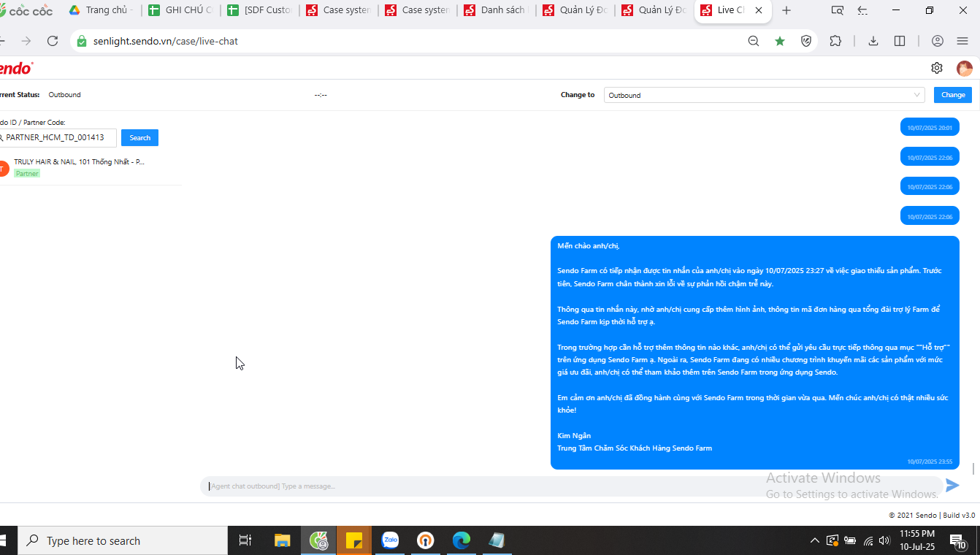
Task: Open the volume speaker tray icon
Action: 884,540
